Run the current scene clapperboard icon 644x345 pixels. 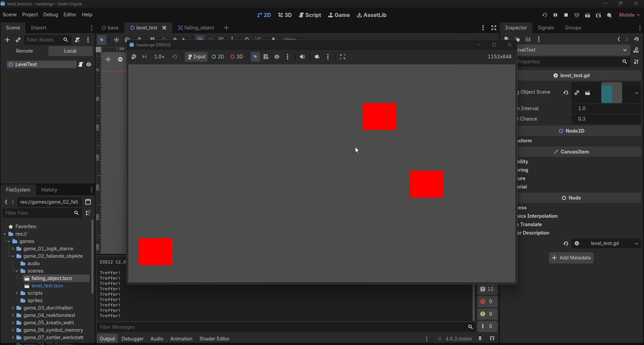(588, 15)
